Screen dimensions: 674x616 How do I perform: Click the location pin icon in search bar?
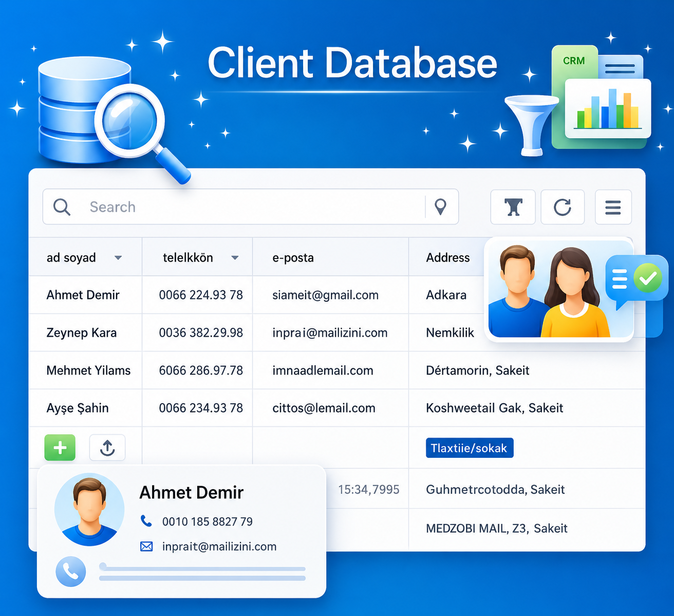[x=440, y=207]
